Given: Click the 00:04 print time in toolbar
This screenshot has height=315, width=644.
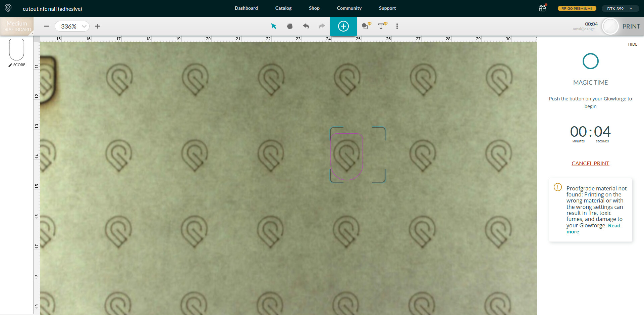Looking at the screenshot, I should 591,24.
